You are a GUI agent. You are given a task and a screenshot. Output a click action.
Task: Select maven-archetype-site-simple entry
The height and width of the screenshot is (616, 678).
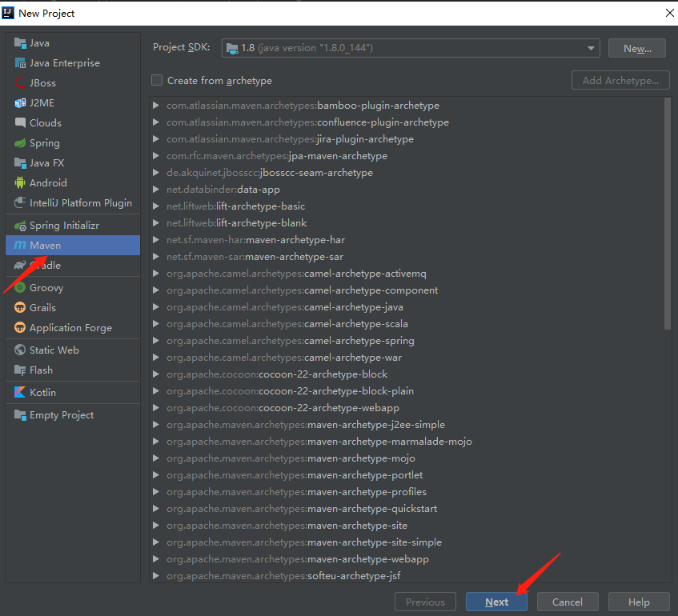[304, 542]
